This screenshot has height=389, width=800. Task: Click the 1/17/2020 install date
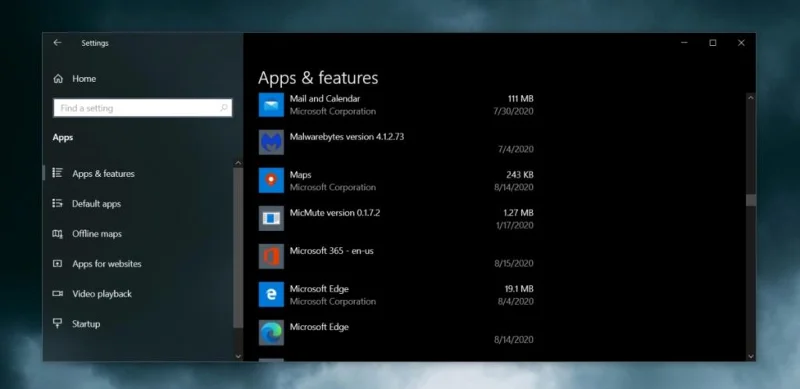(514, 226)
